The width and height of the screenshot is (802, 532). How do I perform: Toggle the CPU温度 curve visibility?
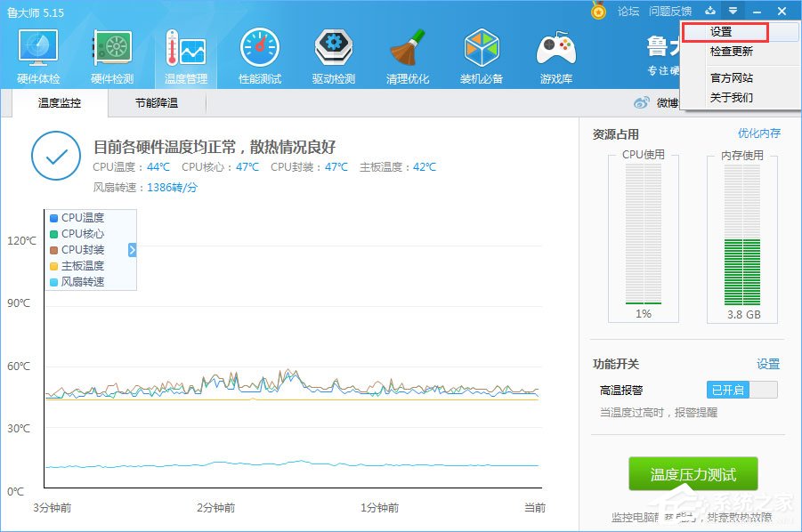78,216
